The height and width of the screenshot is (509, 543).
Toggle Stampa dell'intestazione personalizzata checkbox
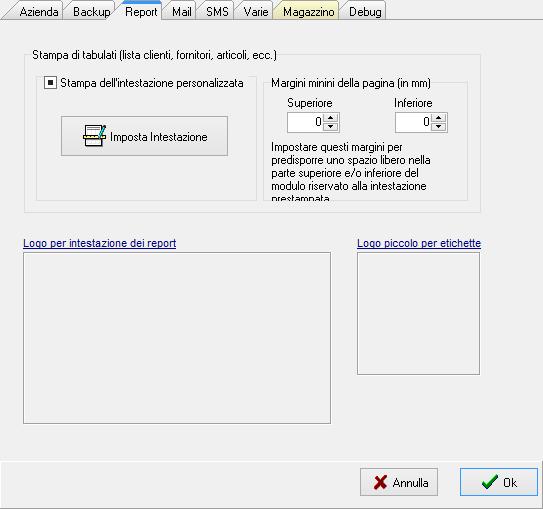pos(50,83)
